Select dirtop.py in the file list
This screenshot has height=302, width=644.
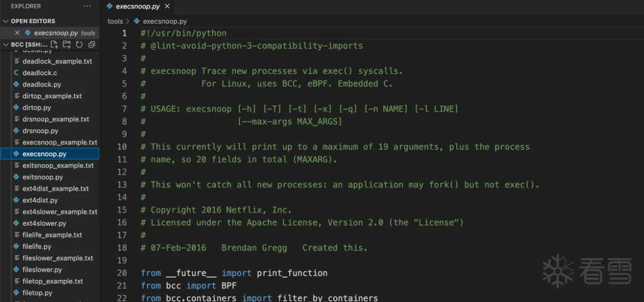[x=36, y=107]
